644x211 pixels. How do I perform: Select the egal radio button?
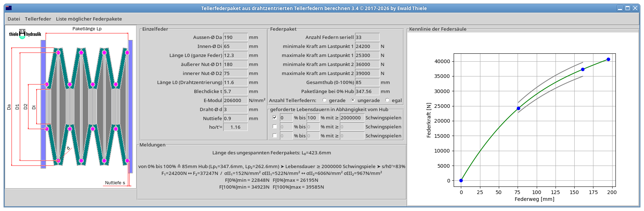[x=387, y=100]
